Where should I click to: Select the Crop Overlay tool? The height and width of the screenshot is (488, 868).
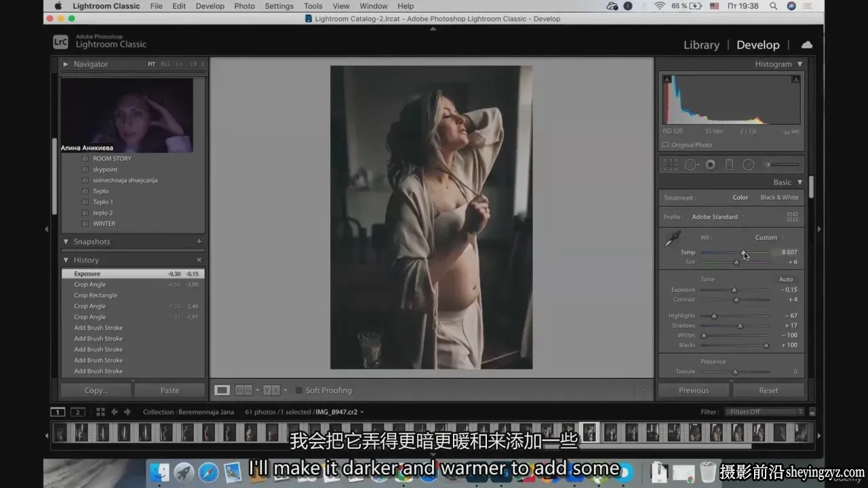pos(670,165)
